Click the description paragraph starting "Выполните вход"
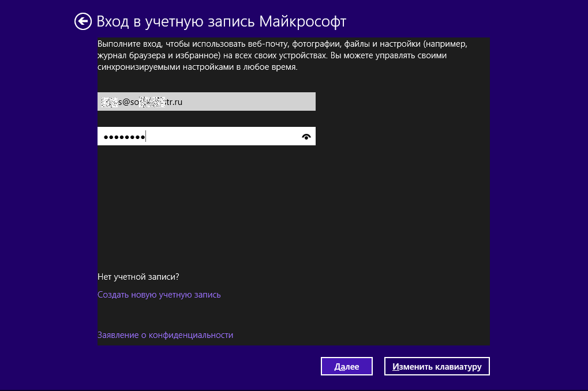The width and height of the screenshot is (588, 391). [282, 55]
